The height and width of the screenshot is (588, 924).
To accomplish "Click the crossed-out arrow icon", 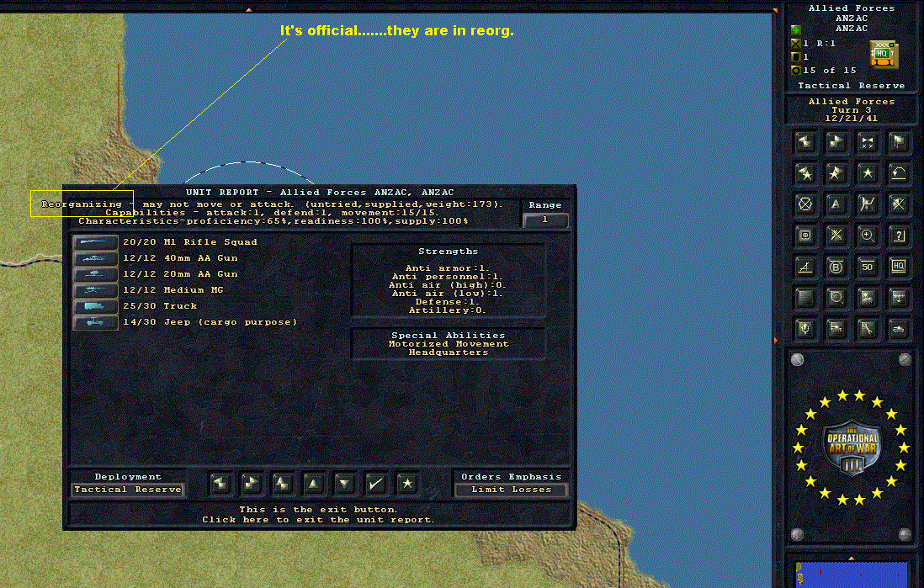I will pyautogui.click(x=899, y=204).
